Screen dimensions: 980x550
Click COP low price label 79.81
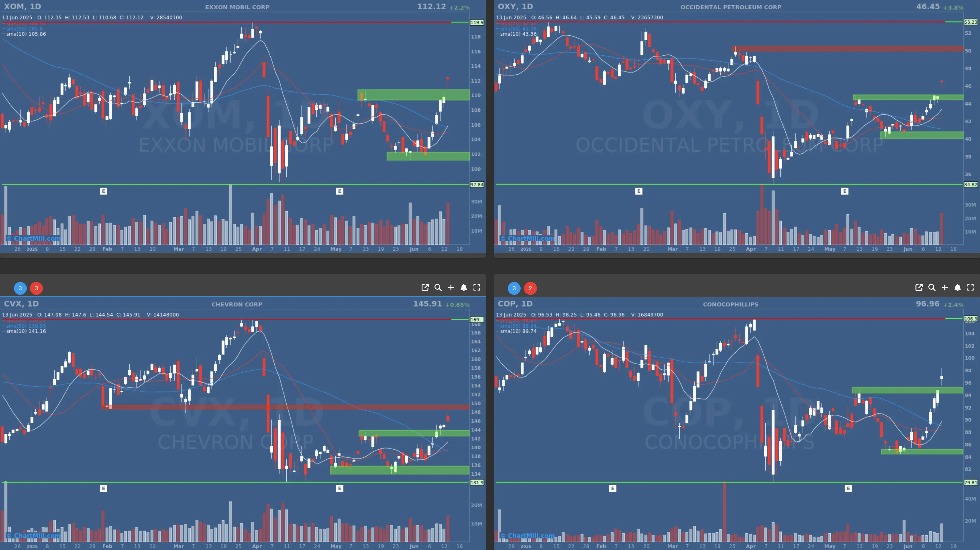point(971,482)
